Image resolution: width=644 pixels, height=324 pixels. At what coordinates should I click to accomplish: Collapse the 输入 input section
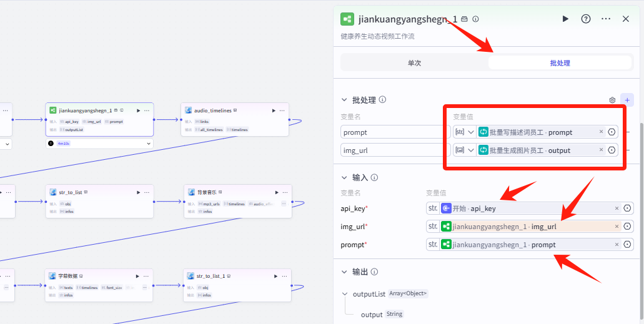[344, 178]
